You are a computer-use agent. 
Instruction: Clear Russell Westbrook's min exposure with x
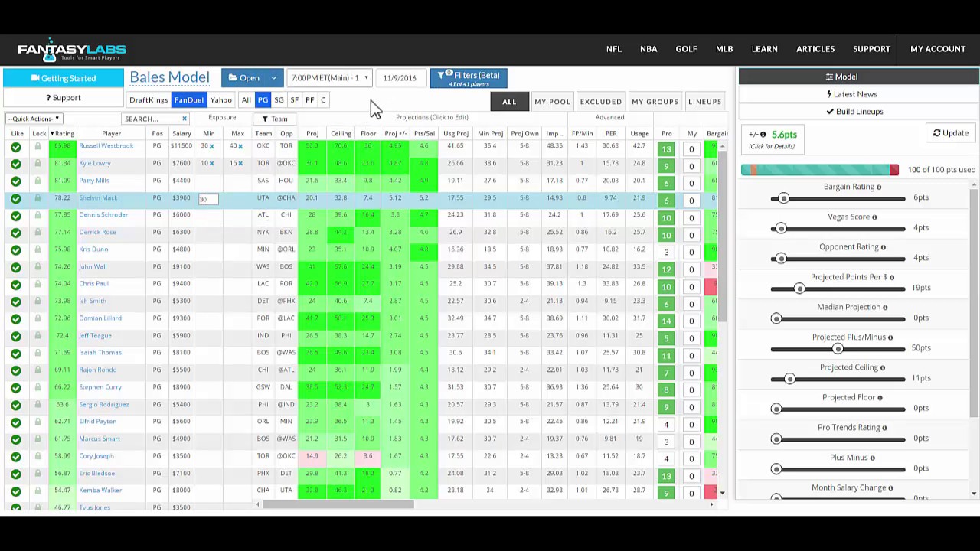[x=211, y=146]
